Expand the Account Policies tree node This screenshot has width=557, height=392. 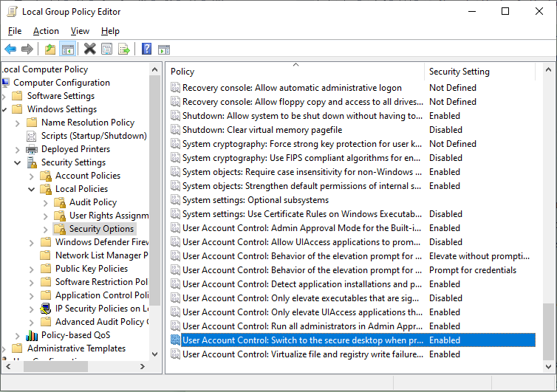(x=31, y=176)
